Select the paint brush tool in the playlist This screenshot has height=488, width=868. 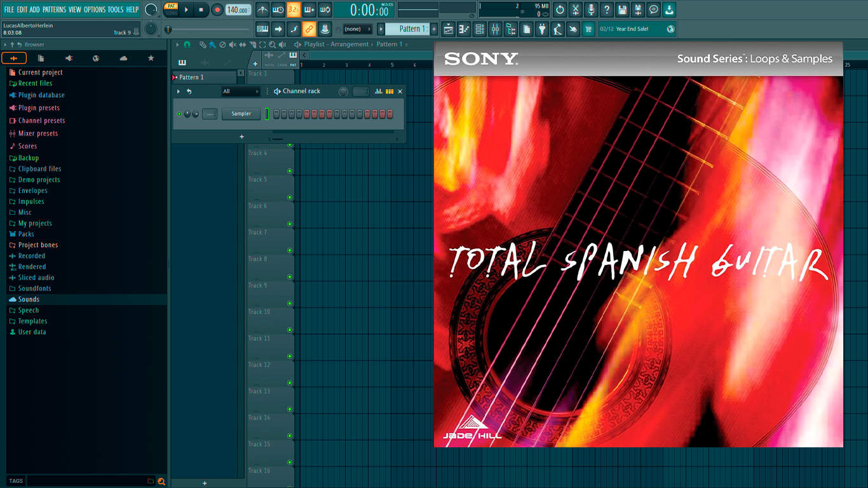pos(212,44)
